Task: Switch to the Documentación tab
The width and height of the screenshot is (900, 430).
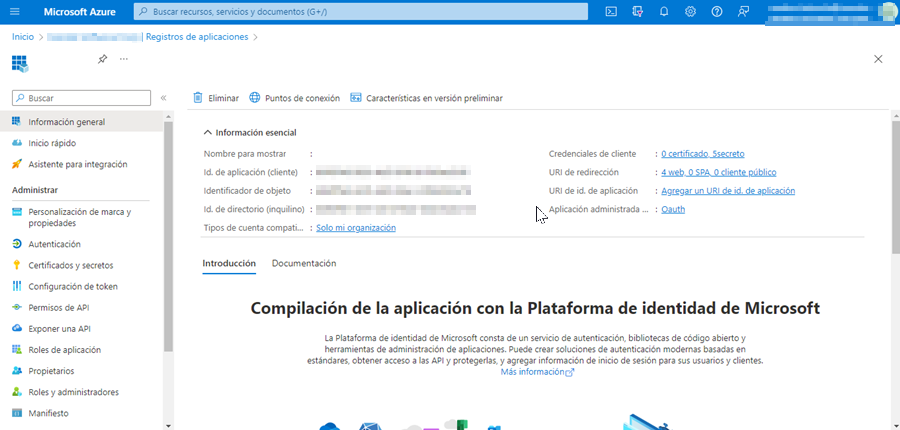Action: pyautogui.click(x=304, y=264)
